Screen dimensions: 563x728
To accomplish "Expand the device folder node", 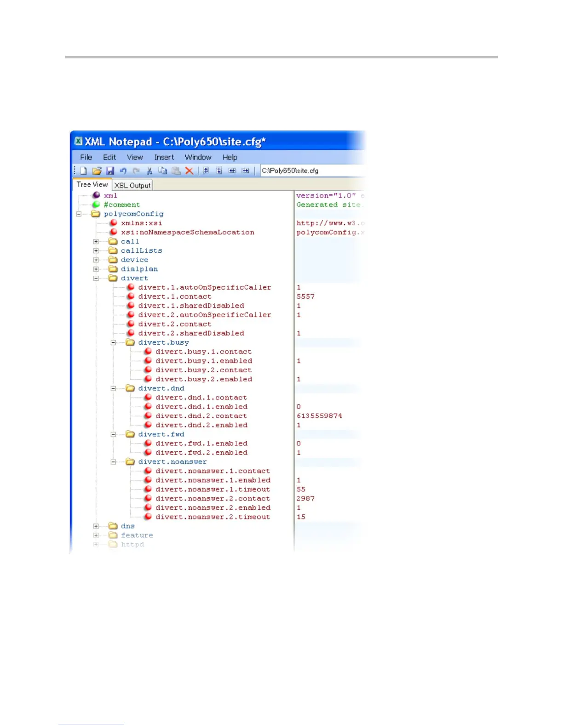I will pos(96,260).
